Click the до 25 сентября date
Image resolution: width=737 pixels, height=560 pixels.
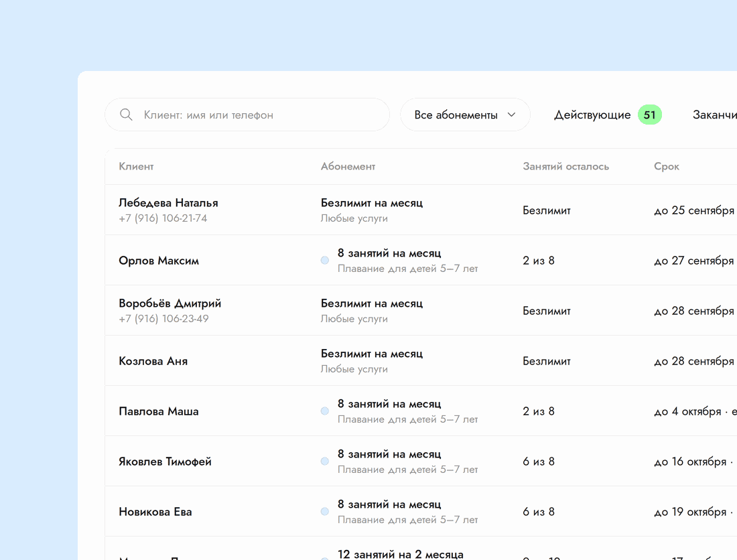click(x=694, y=210)
